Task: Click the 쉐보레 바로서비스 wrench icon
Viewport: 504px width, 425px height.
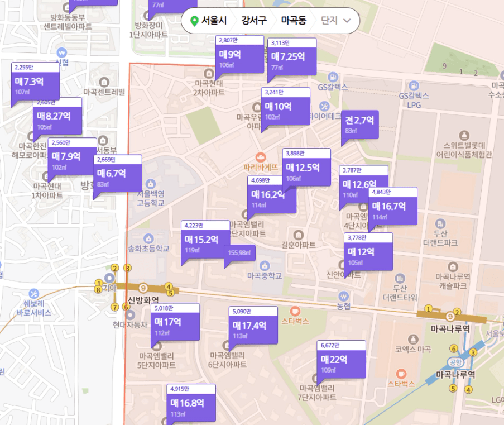Action: coord(33,294)
